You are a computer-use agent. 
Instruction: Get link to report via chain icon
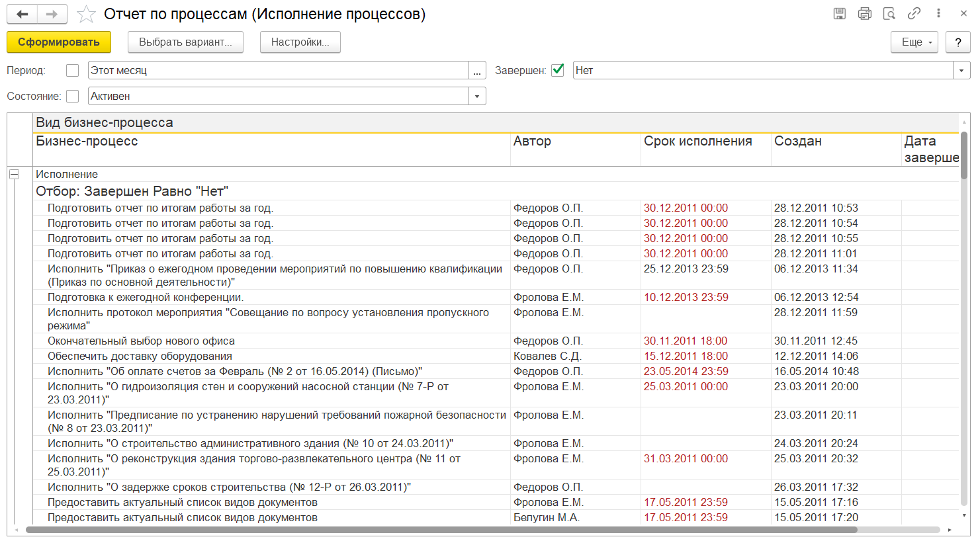pyautogui.click(x=914, y=13)
